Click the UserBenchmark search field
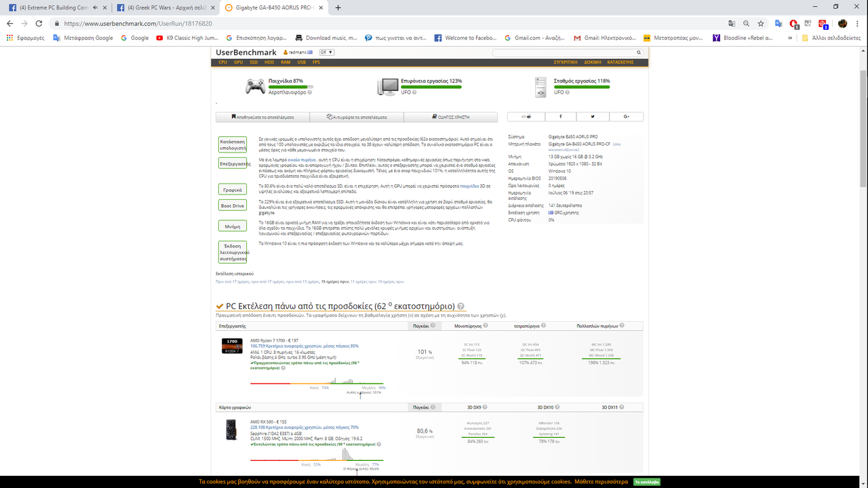868x488 pixels. point(564,52)
